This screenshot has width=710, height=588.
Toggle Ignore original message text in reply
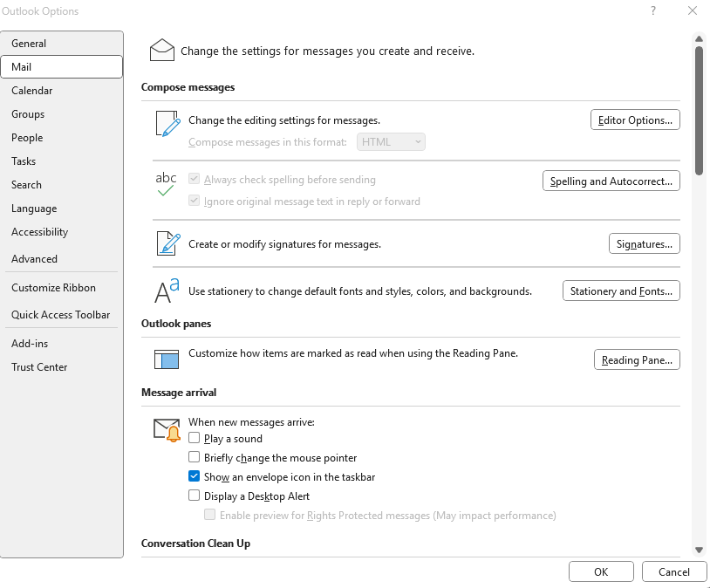click(194, 201)
